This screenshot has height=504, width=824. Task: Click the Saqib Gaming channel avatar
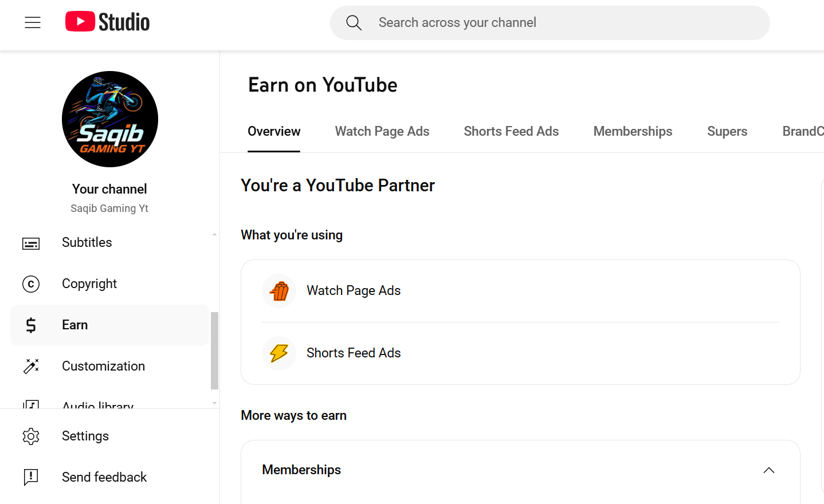110,119
